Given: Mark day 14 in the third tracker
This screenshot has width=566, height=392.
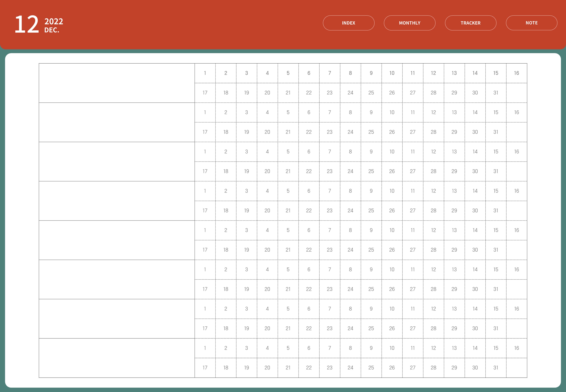Looking at the screenshot, I should [475, 152].
